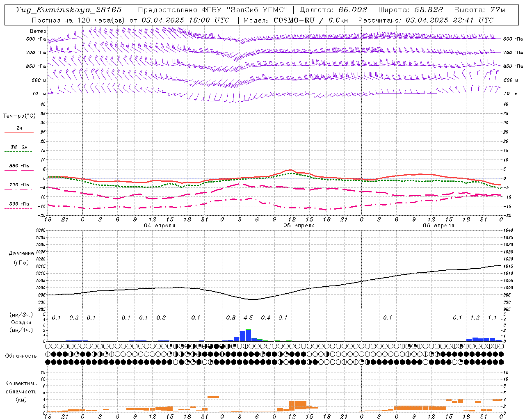This screenshot has width=525, height=420.
Task: Select the text Предоставлено ФГБУ "ЗапСиб УГМС"
Action: click(213, 10)
